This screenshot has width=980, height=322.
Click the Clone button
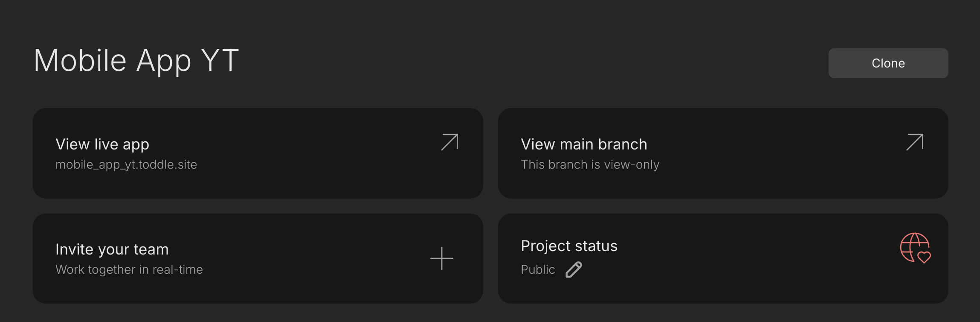tap(888, 63)
